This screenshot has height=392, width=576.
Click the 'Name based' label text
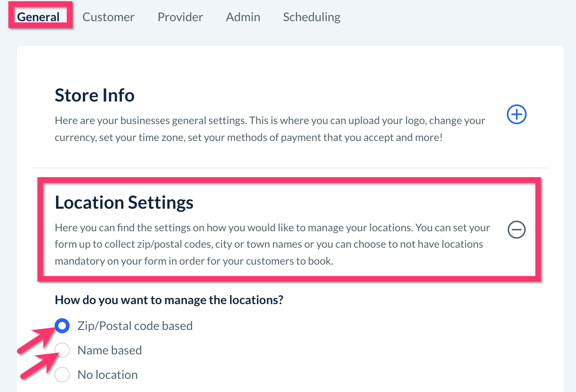pos(110,350)
